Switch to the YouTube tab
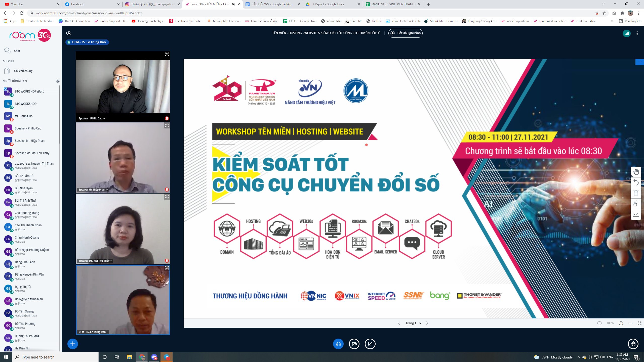 32,4
